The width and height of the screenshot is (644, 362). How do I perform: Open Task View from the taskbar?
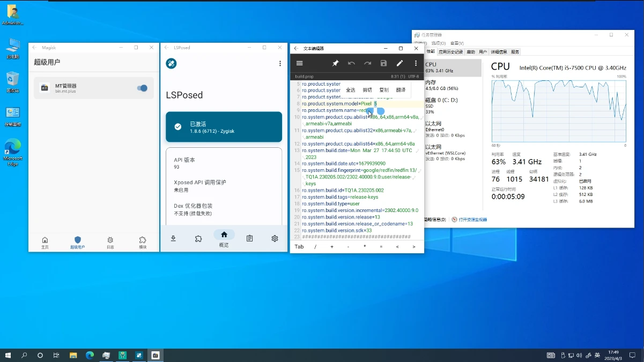[x=56, y=355]
